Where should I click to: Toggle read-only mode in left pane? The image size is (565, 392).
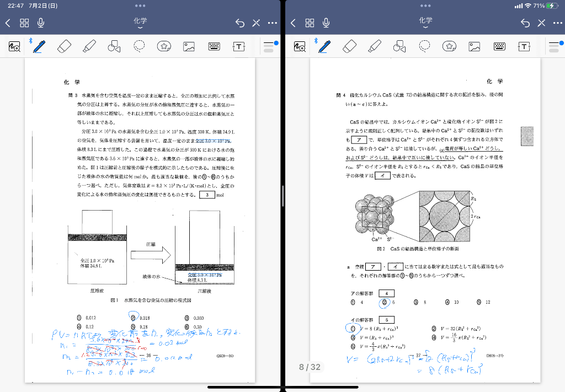[256, 23]
